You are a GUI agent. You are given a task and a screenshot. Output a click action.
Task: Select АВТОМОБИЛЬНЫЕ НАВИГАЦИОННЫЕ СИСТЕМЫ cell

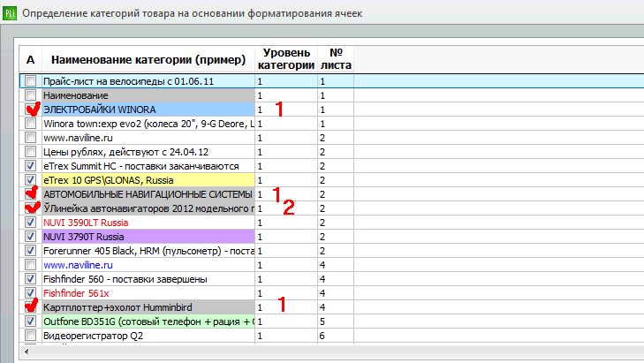coord(148,193)
